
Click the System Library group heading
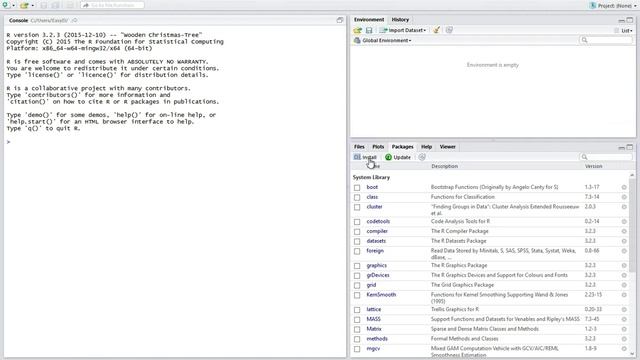click(x=371, y=178)
